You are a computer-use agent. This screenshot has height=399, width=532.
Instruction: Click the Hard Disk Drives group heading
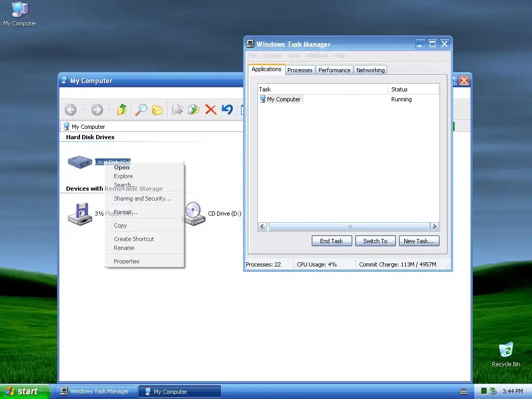(x=90, y=137)
